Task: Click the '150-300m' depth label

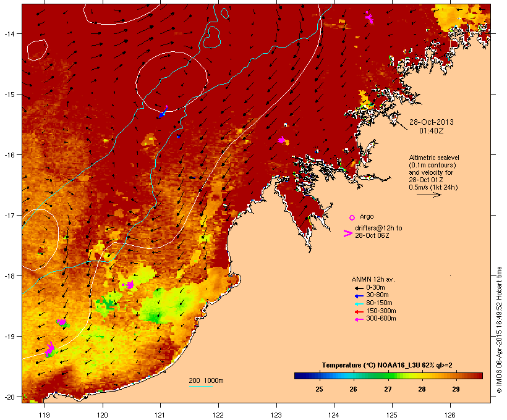Action: [381, 311]
